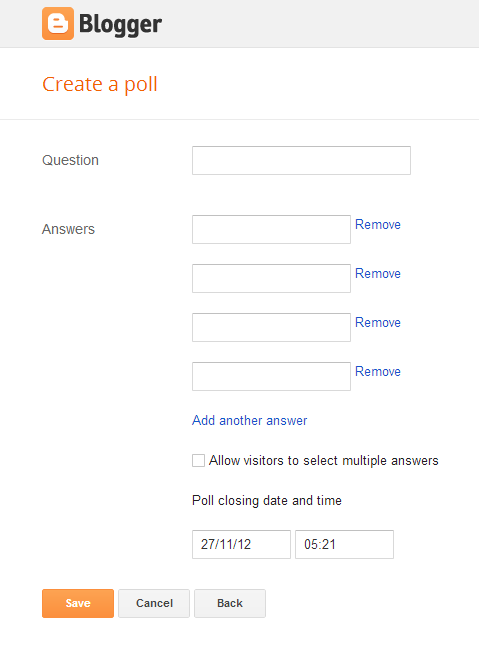Image resolution: width=479 pixels, height=665 pixels.
Task: Click the first answer input box
Action: [271, 229]
